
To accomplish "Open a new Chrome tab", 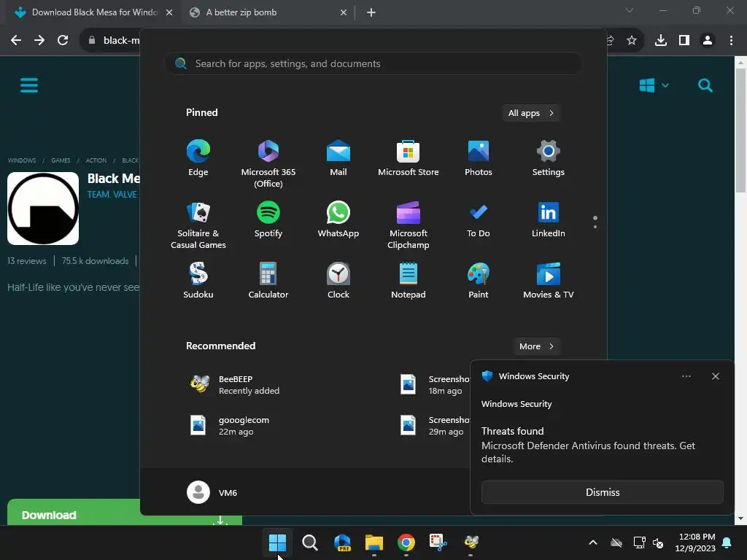I will pyautogui.click(x=371, y=12).
